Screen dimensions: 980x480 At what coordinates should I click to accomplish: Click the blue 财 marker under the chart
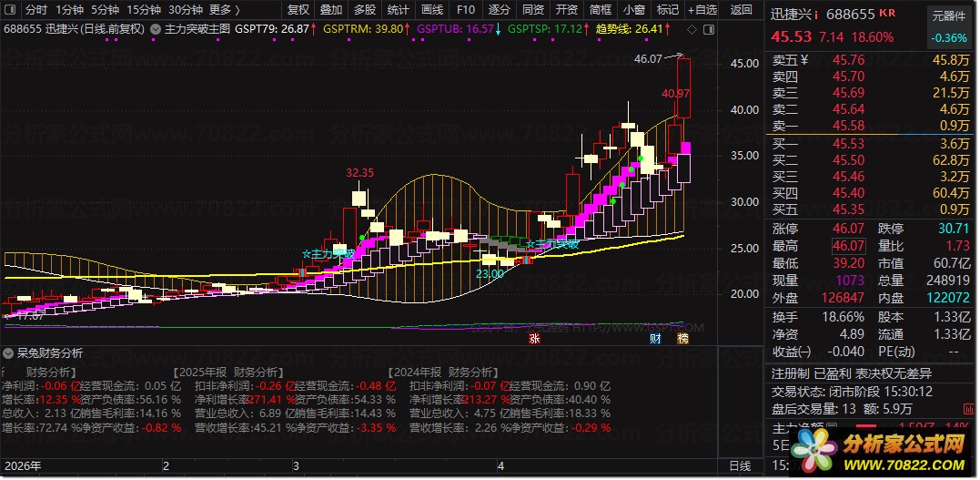pos(656,339)
